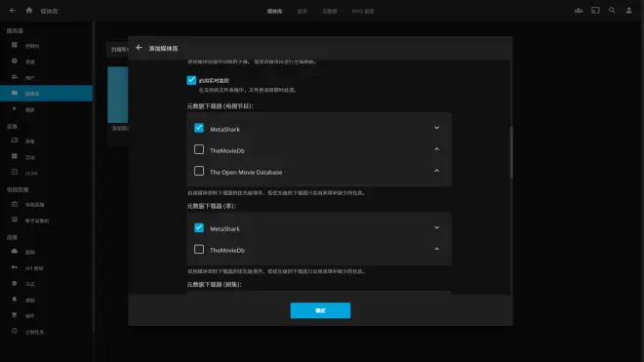Open DLNA settings in sidebar

(x=46, y=173)
